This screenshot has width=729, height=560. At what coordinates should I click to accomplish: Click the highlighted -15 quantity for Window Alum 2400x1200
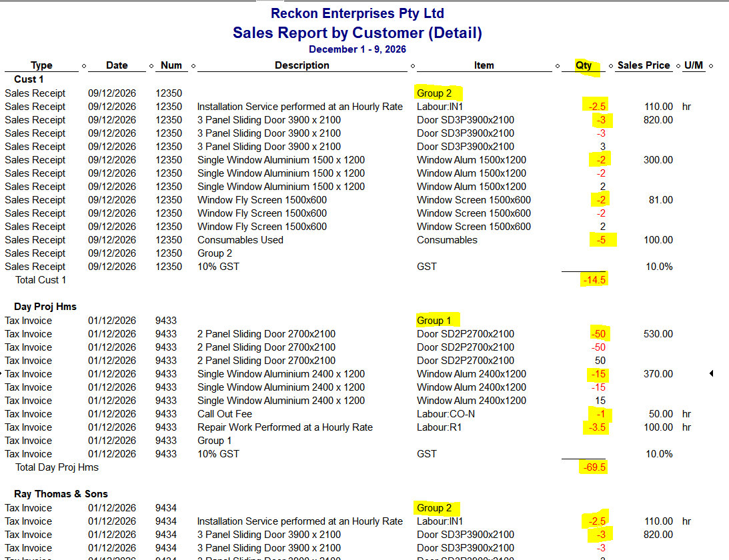click(x=598, y=374)
